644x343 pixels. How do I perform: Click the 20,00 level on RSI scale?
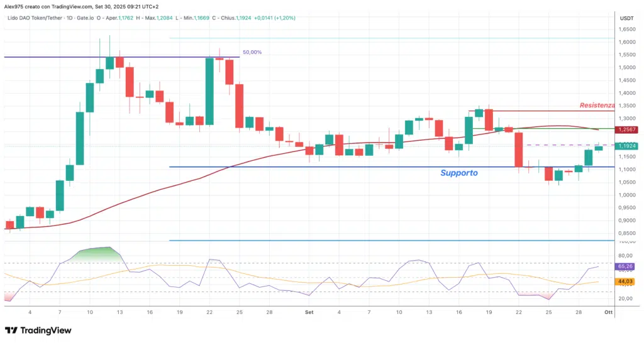pos(625,298)
